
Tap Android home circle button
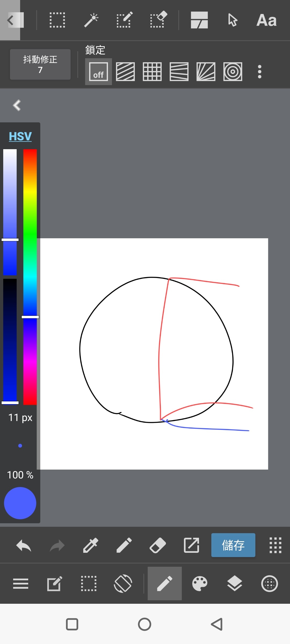click(x=145, y=624)
